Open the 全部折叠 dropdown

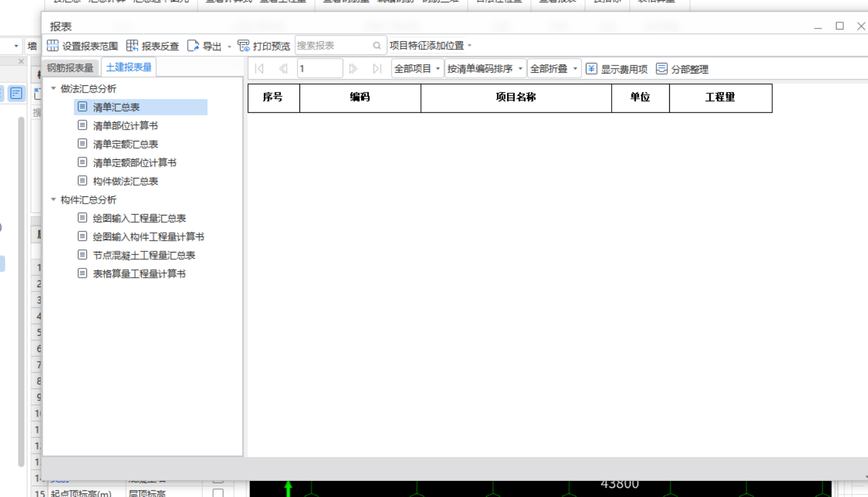pyautogui.click(x=554, y=69)
